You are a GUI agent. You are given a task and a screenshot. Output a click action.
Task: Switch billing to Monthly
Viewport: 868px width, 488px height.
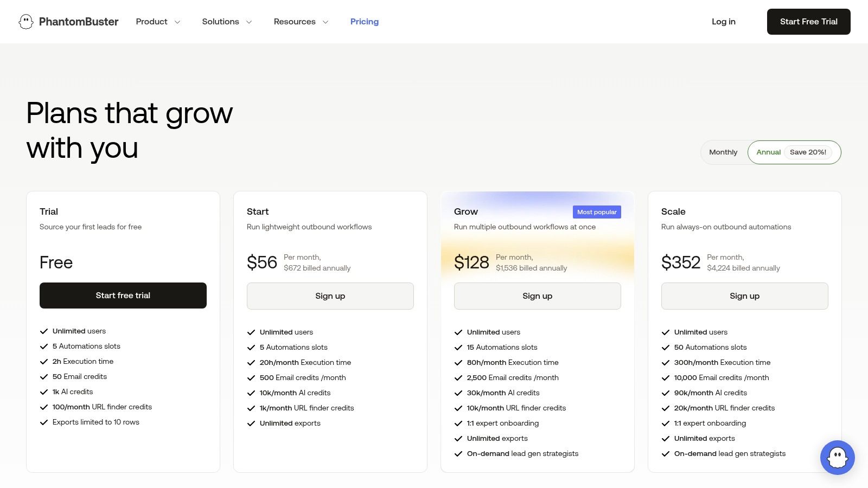click(723, 152)
